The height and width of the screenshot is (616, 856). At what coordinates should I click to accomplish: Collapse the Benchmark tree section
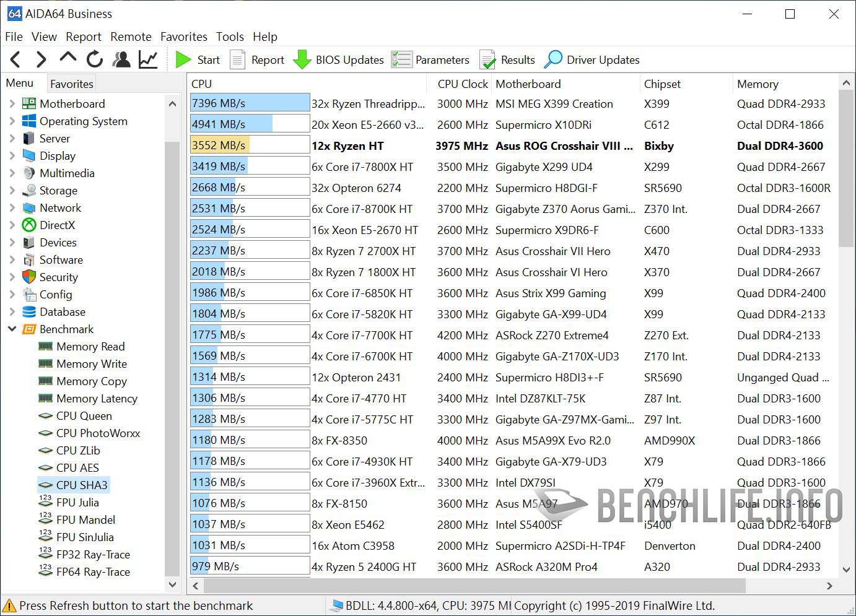point(12,329)
